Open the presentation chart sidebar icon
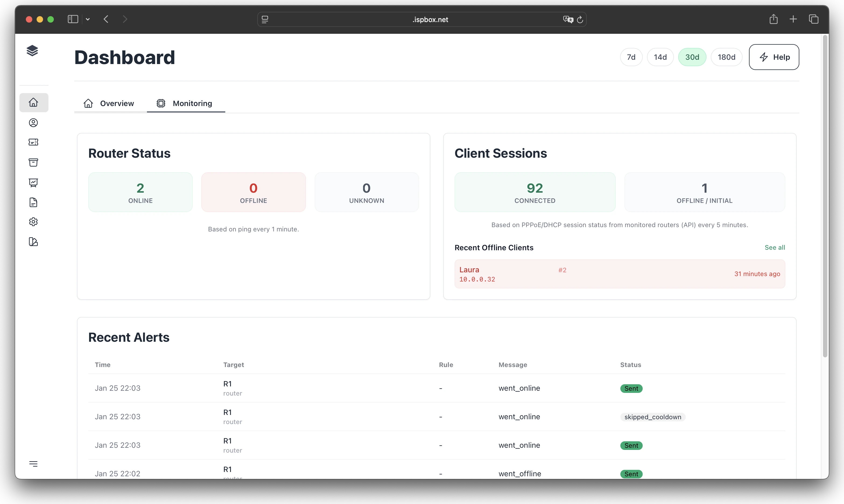Image resolution: width=844 pixels, height=504 pixels. point(33,182)
